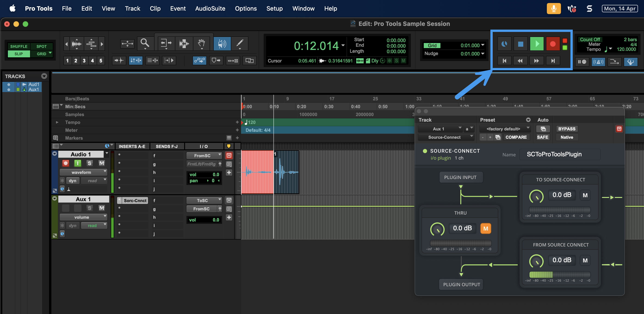Click the Fast Forward transport button

536,61
